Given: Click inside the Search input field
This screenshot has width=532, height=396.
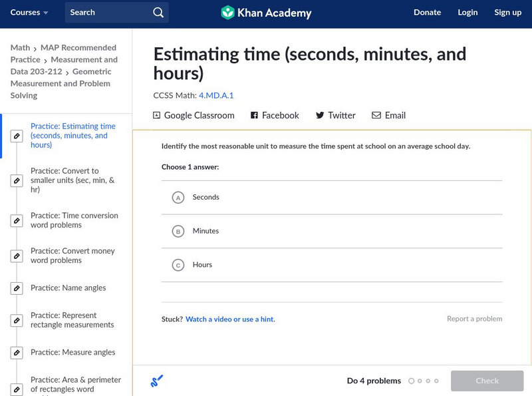Looking at the screenshot, I should click(x=106, y=13).
